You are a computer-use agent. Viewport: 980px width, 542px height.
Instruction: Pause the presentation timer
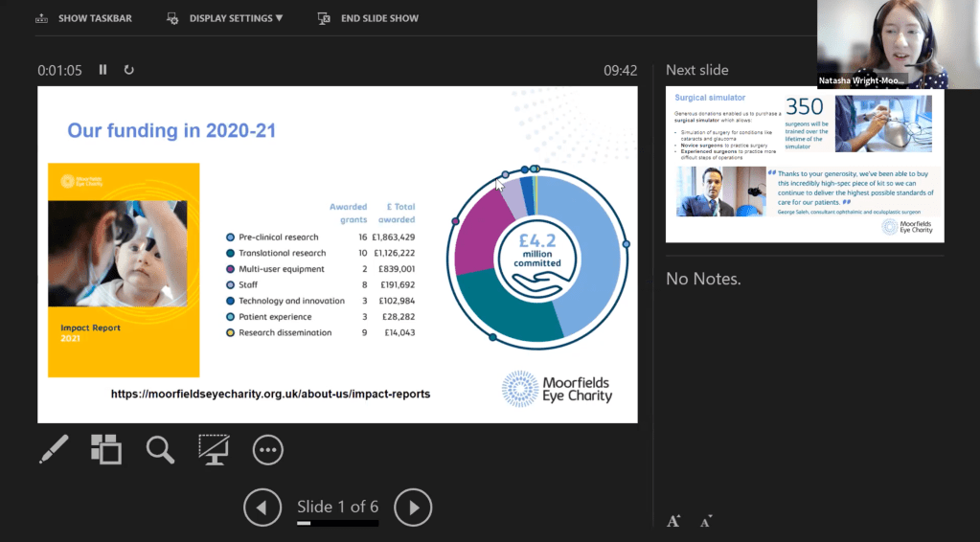click(103, 70)
